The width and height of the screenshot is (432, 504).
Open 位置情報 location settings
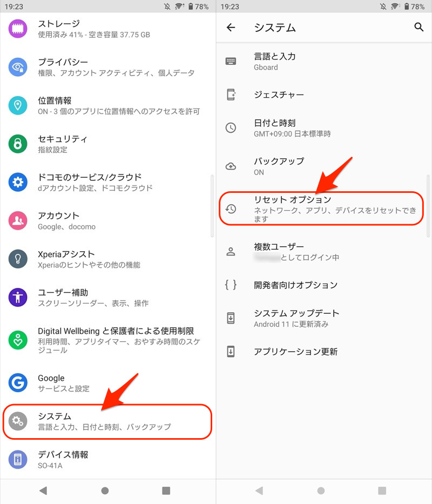[108, 105]
